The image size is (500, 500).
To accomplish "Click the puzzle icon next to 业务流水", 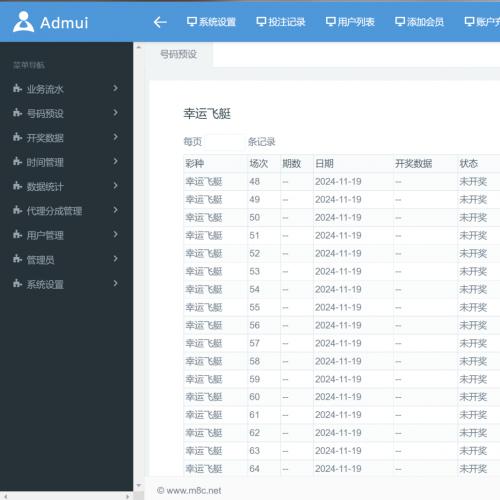I will coord(17,88).
